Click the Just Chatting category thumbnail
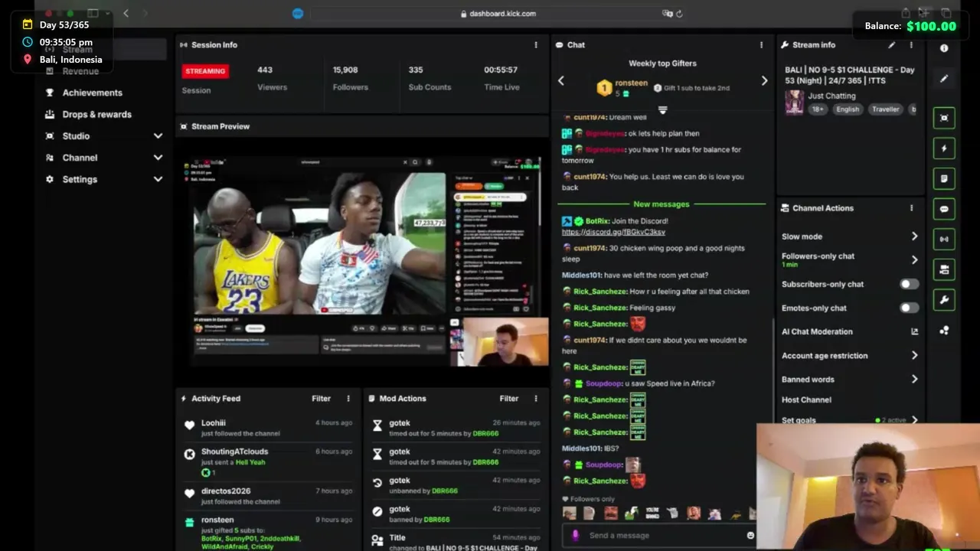Screen dimensions: 980x551 tap(795, 103)
